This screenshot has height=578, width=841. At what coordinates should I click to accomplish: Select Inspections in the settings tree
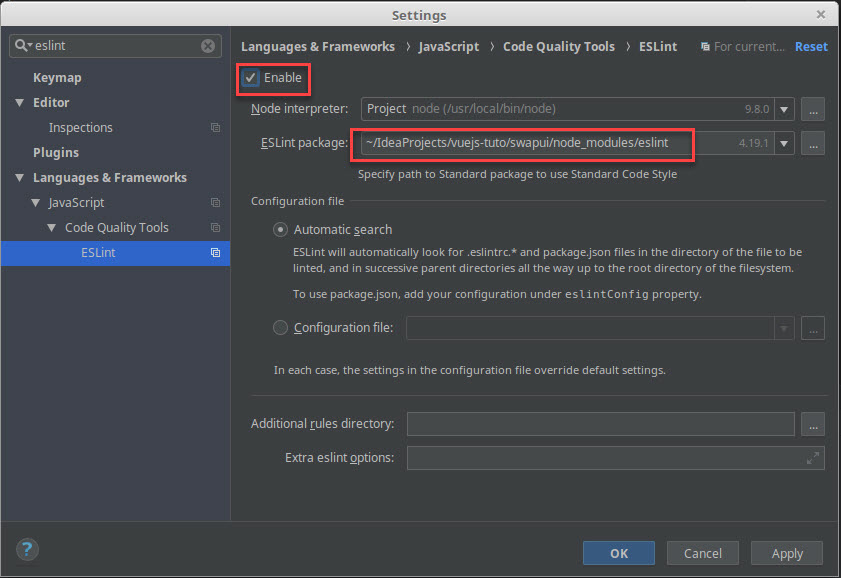click(80, 128)
